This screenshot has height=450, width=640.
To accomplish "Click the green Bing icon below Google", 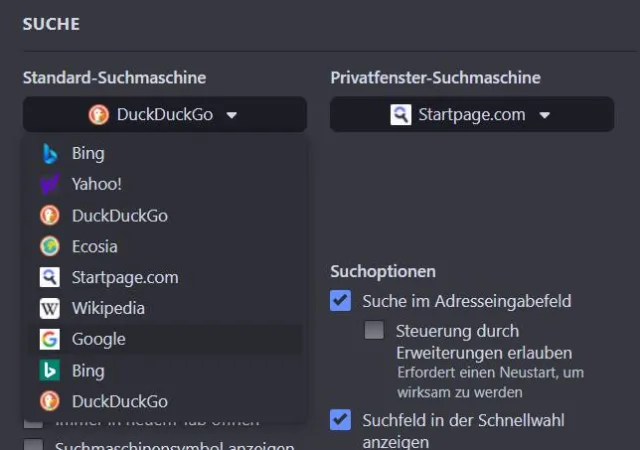I will click(50, 371).
